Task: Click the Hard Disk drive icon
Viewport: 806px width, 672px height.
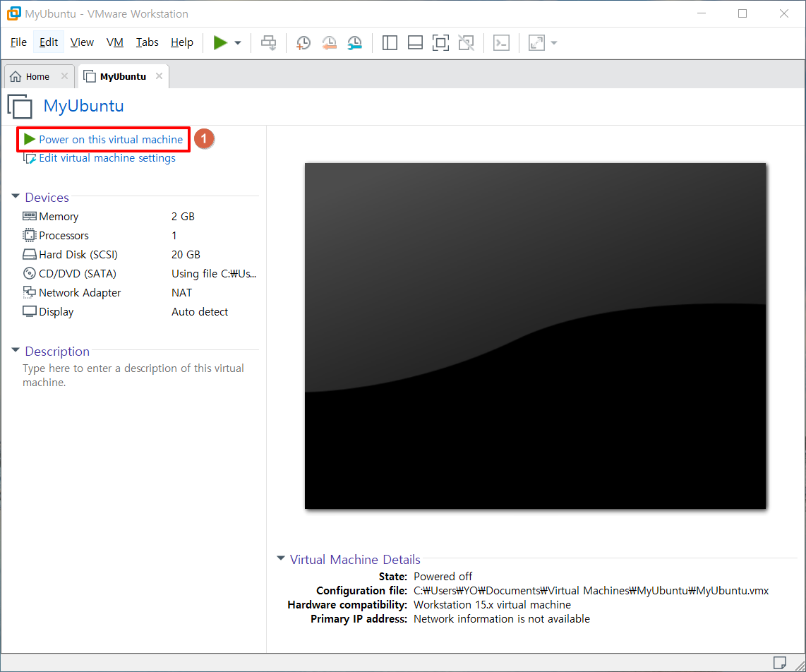Action: click(30, 254)
